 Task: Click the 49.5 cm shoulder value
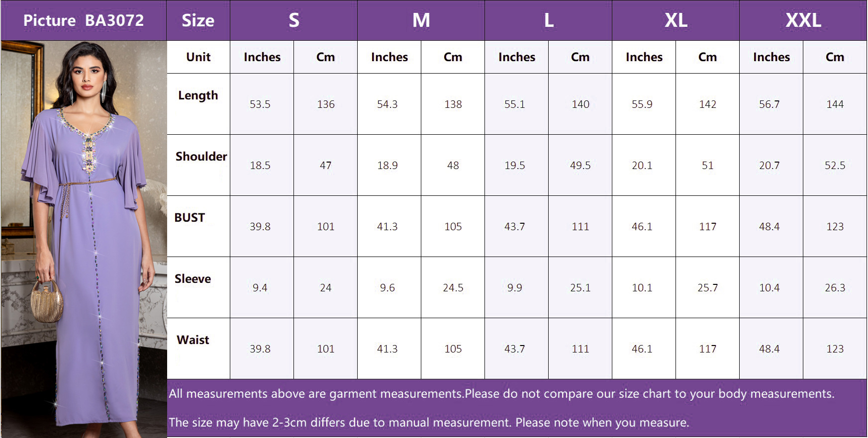pos(580,166)
